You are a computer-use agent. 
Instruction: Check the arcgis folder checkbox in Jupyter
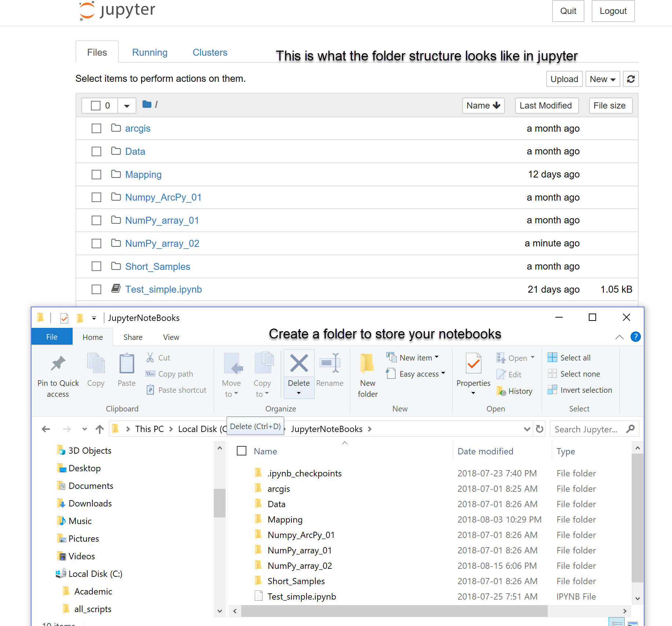click(96, 128)
